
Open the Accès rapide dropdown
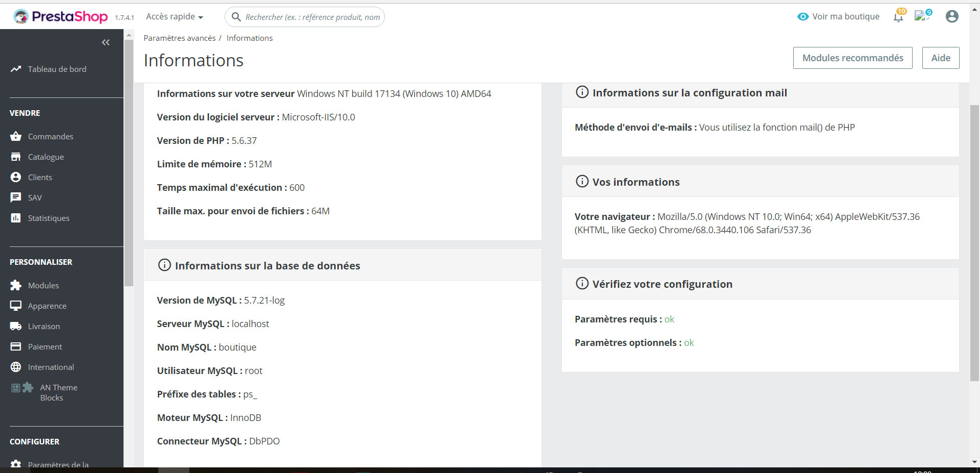[x=175, y=17]
